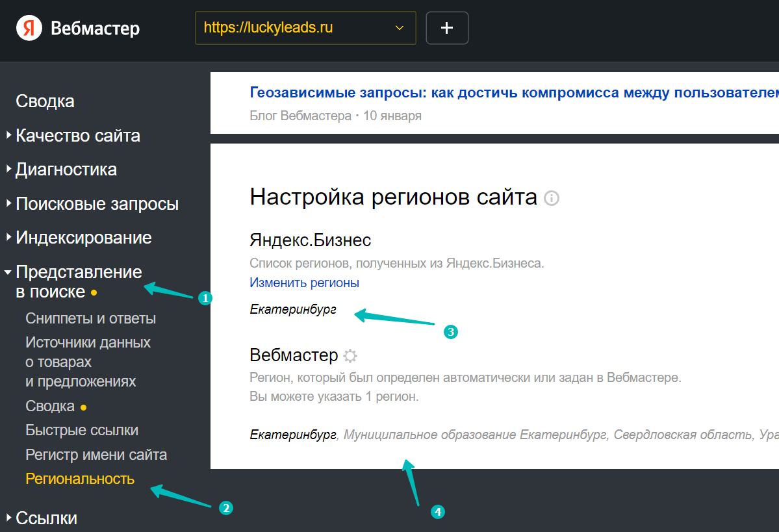
Task: Click the Изменить регионы link
Action: tap(304, 283)
